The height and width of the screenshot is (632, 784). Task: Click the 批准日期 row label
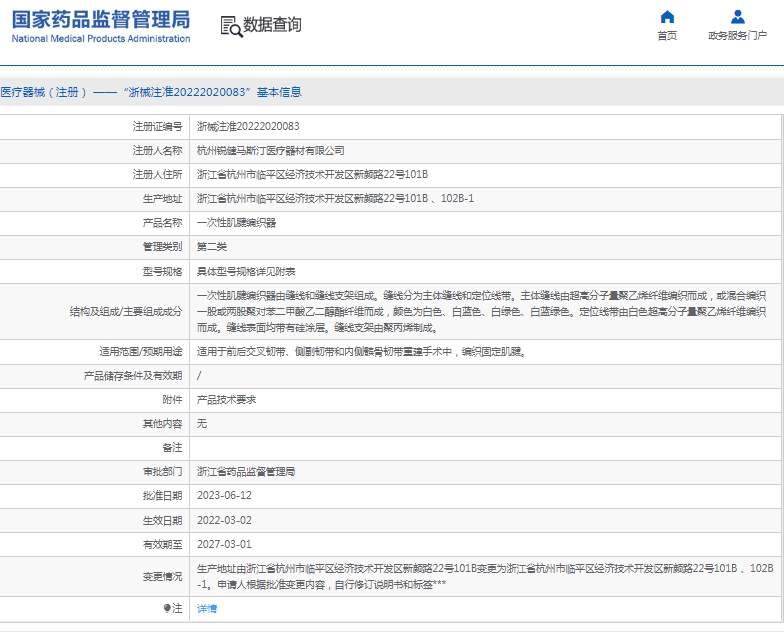point(162,496)
